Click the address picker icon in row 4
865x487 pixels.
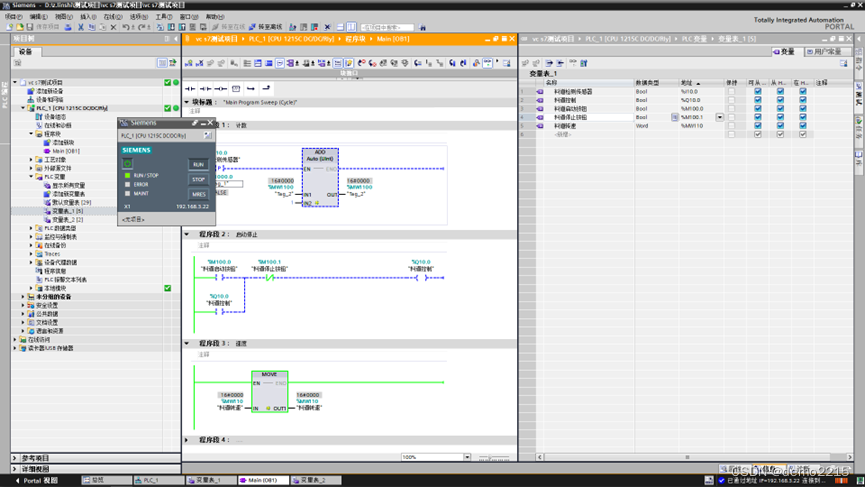pyautogui.click(x=675, y=117)
